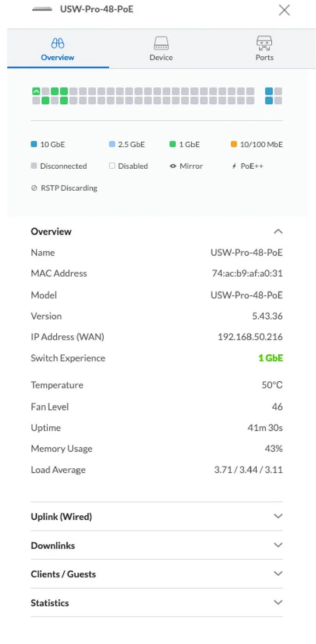
Task: Expand the Downlinks section
Action: [x=278, y=545]
